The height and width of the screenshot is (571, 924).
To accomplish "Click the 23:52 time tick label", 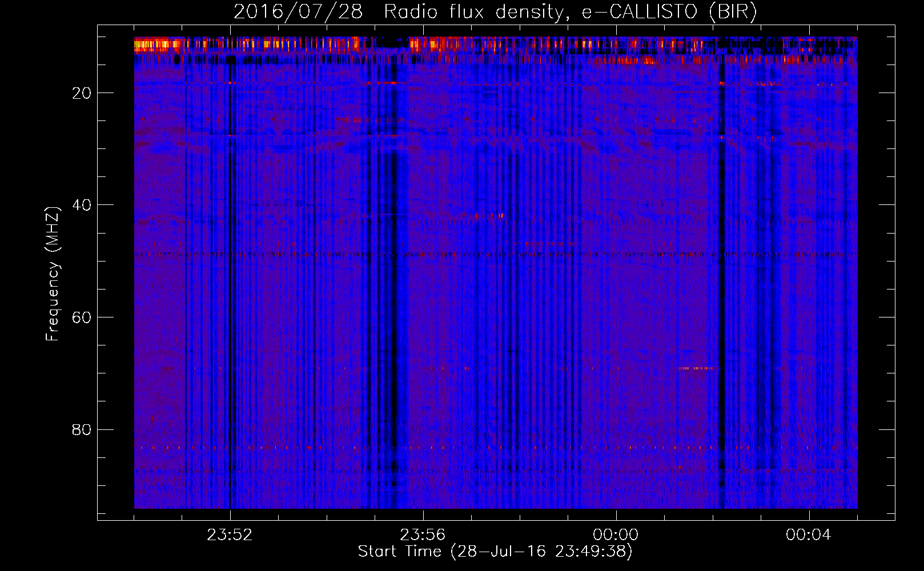I will pyautogui.click(x=230, y=535).
